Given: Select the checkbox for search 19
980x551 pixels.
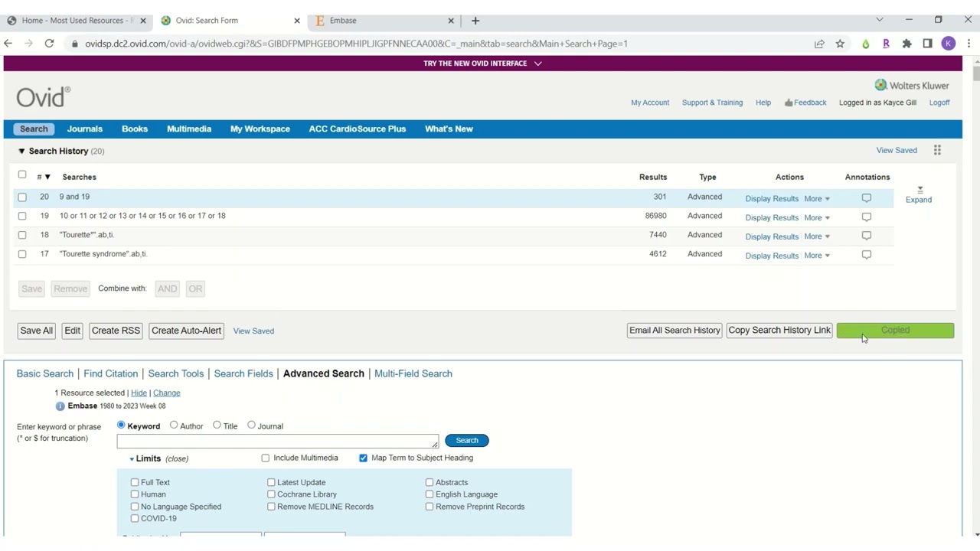Looking at the screenshot, I should [x=22, y=216].
